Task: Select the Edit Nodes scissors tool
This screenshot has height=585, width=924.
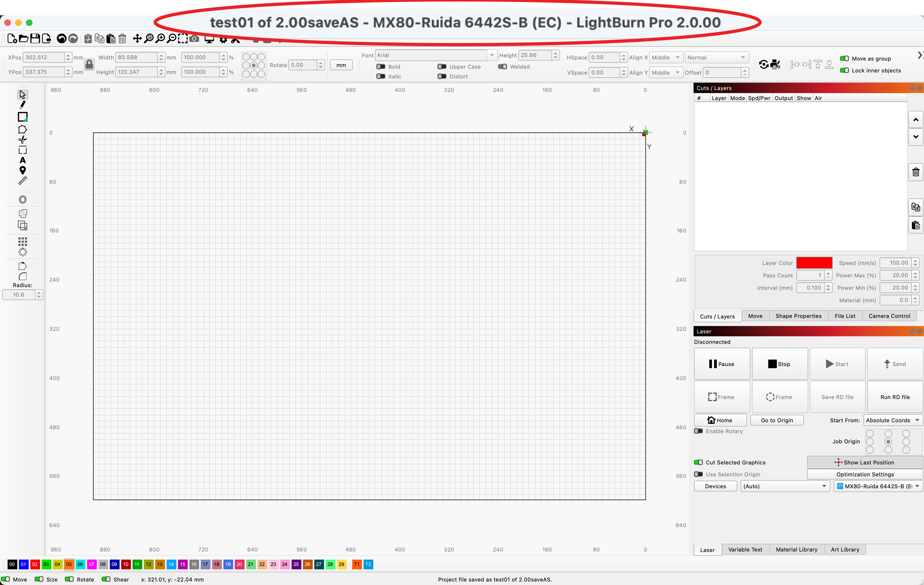Action: (23, 140)
